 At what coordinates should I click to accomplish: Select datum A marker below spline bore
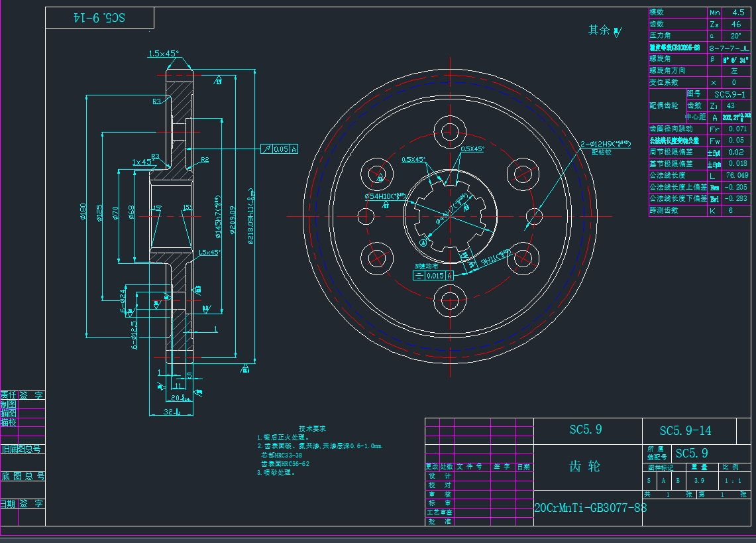[422, 243]
